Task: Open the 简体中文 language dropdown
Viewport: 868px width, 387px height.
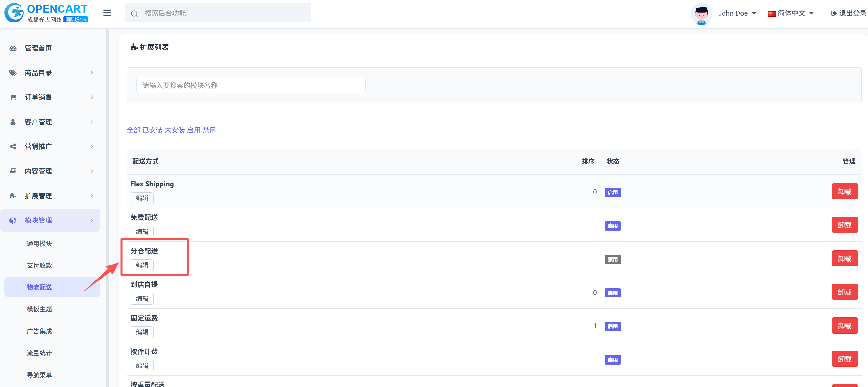Action: 791,13
